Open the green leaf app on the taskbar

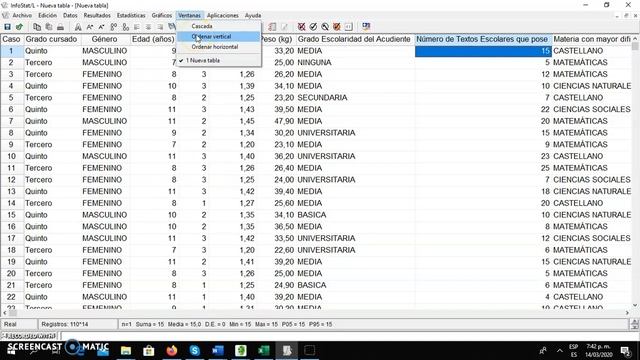(x=241, y=351)
